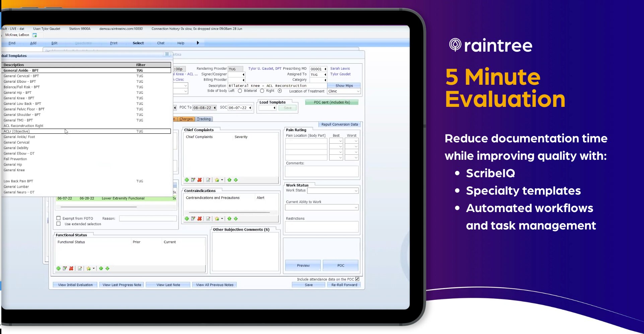Open the Print menu
Image resolution: width=644 pixels, height=334 pixels.
(114, 43)
